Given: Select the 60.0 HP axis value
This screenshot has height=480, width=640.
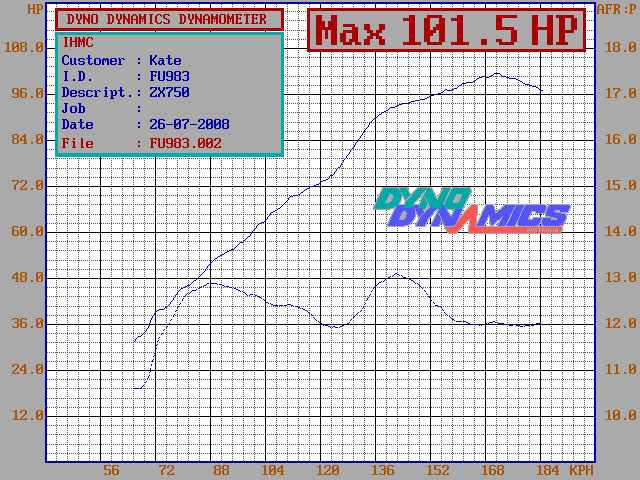Looking at the screenshot, I should coord(27,232).
